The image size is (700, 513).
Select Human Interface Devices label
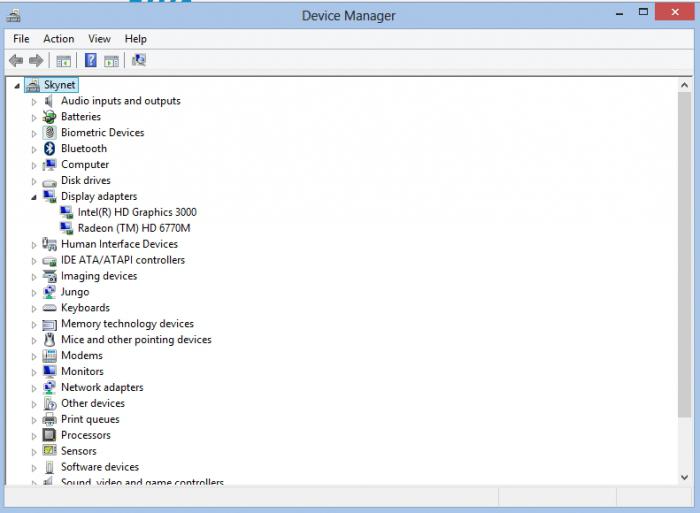point(119,244)
